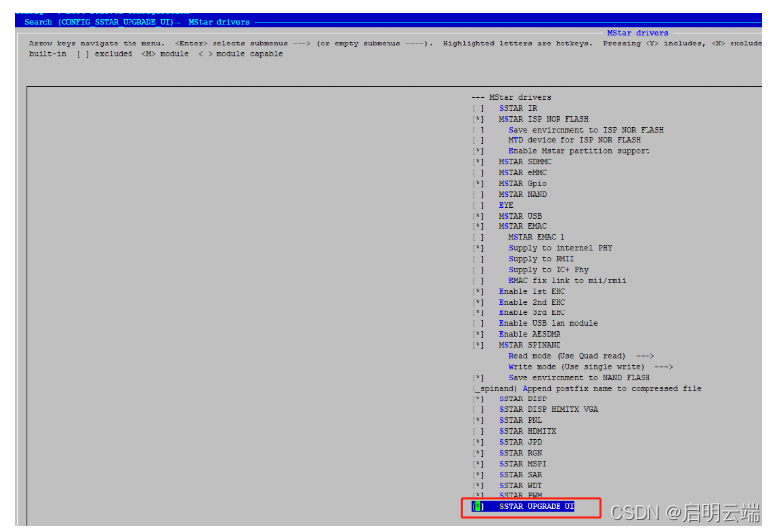
Task: Toggle SSTAR UPGRADE UI option
Action: 478,506
